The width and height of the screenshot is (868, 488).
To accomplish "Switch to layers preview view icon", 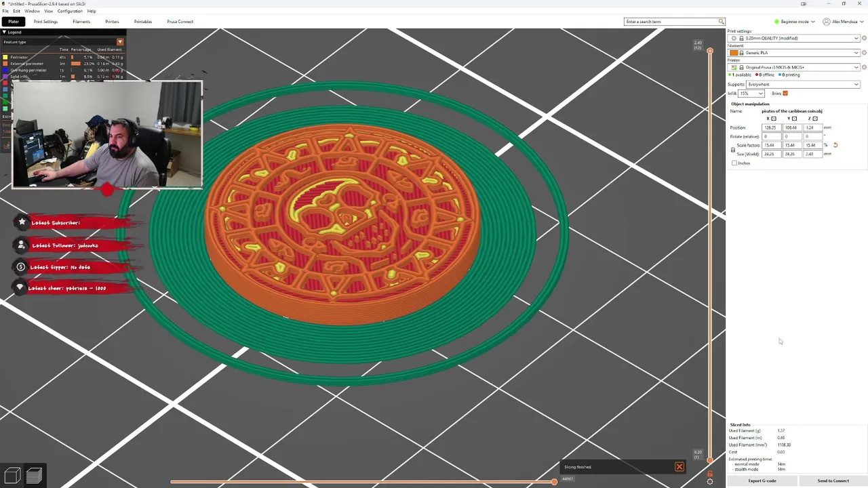I will pos(34,476).
